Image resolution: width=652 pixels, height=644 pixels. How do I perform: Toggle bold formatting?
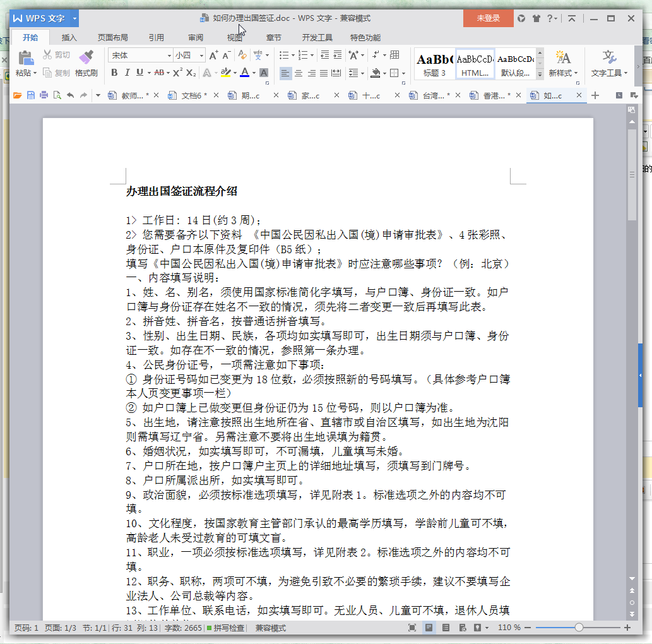coord(114,73)
